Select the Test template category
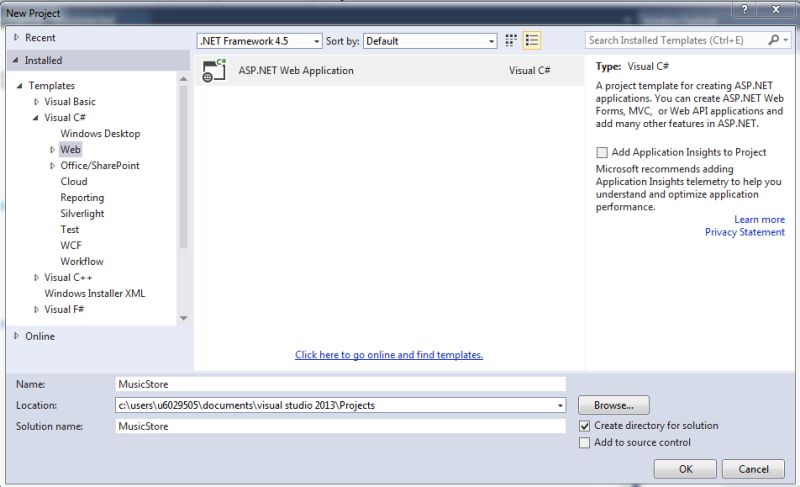The image size is (800, 487). point(70,229)
